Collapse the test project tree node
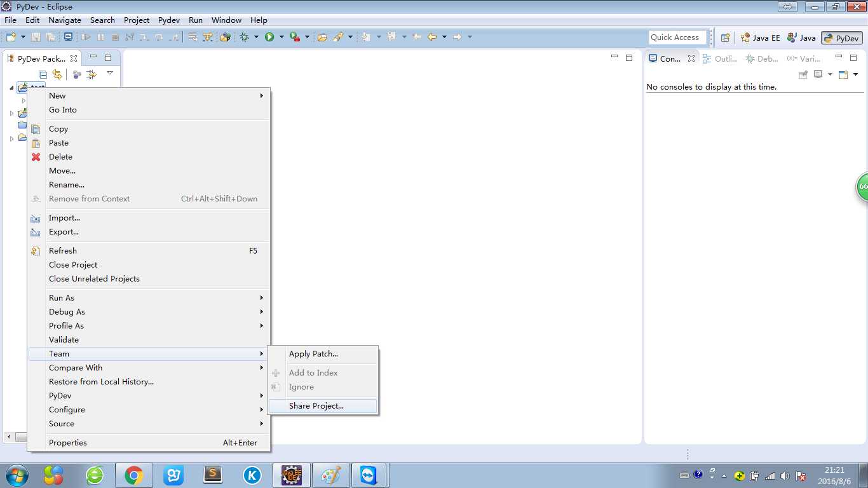Screen dimensions: 868x488 pos(11,88)
